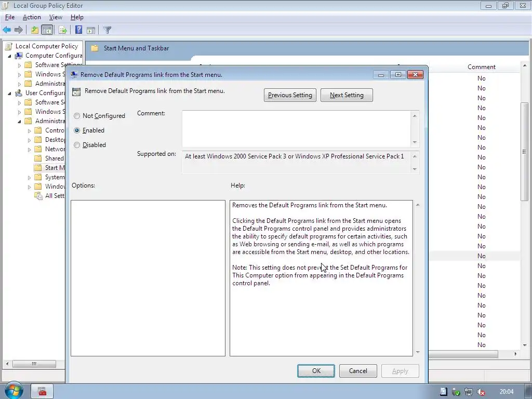
Task: Expand the Windows Components tree folder
Action: [x=29, y=187]
